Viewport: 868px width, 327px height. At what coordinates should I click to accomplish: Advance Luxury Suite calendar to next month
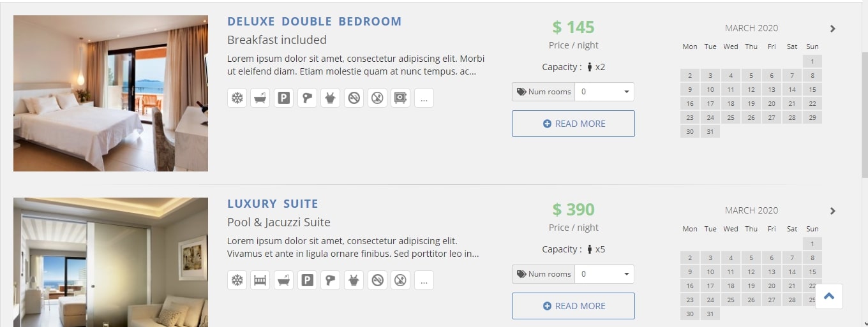pyautogui.click(x=832, y=211)
